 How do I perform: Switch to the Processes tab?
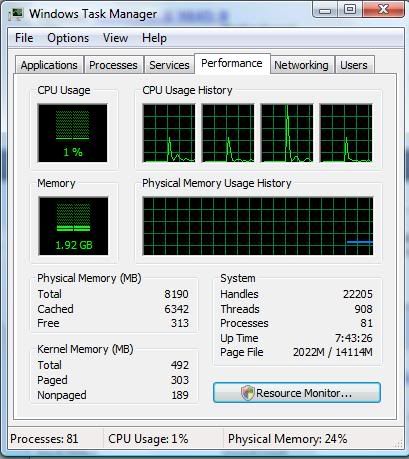113,65
